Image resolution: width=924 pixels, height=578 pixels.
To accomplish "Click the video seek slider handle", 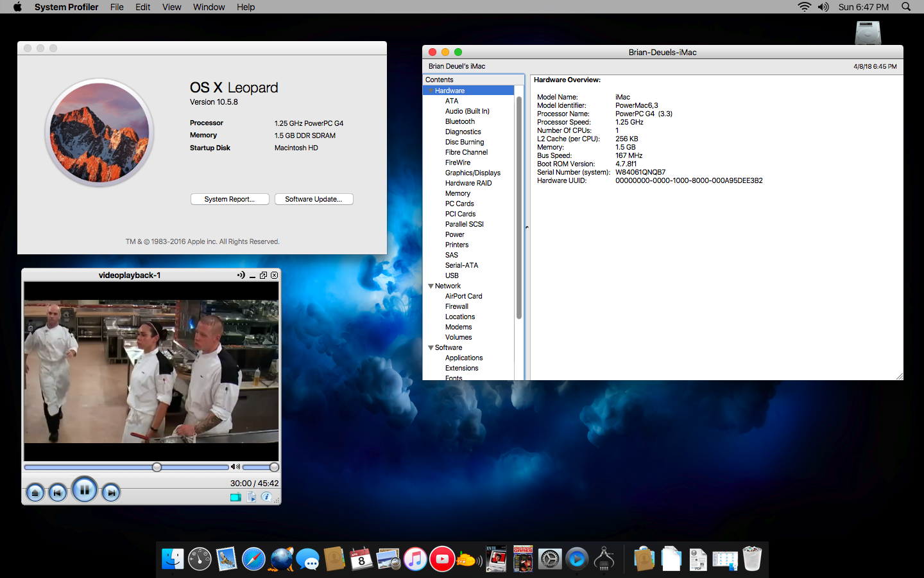I will pyautogui.click(x=157, y=467).
